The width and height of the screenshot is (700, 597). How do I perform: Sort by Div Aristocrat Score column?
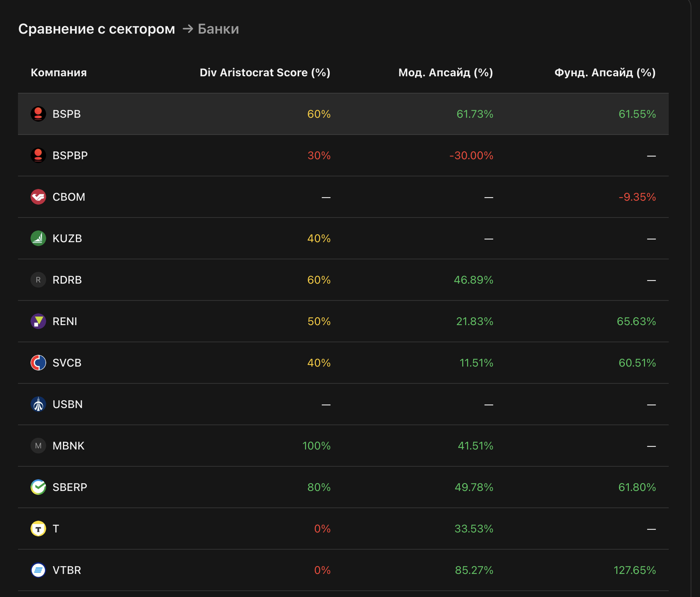point(265,72)
